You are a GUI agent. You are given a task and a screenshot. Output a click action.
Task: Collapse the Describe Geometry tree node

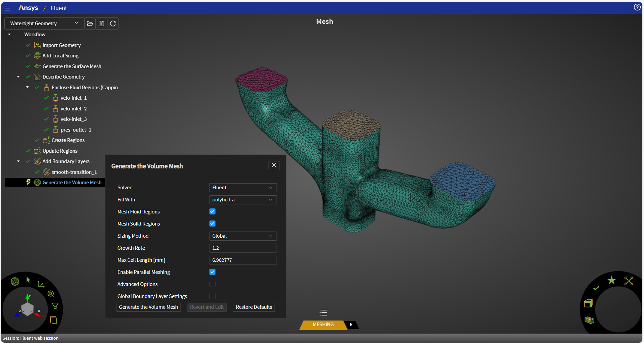(18, 77)
